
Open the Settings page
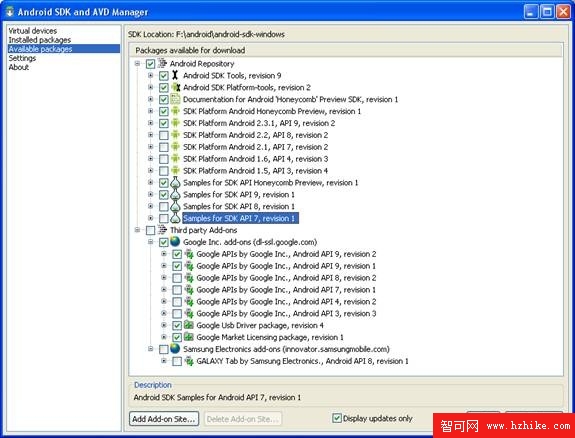tap(22, 58)
